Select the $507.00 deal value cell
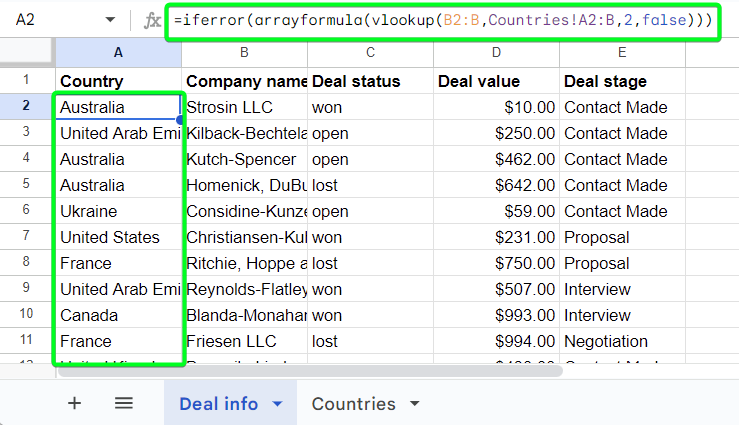 [496, 289]
